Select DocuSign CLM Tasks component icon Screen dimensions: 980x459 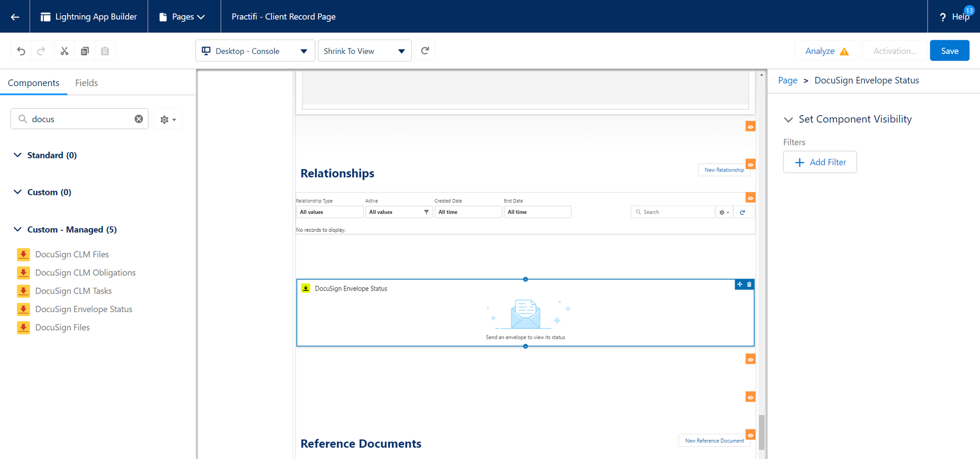tap(23, 291)
